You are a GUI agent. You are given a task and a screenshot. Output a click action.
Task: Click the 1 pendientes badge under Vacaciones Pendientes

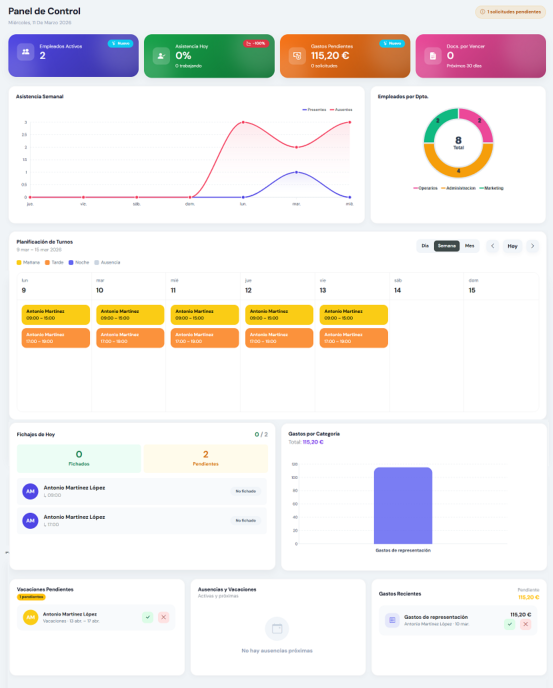[31, 597]
